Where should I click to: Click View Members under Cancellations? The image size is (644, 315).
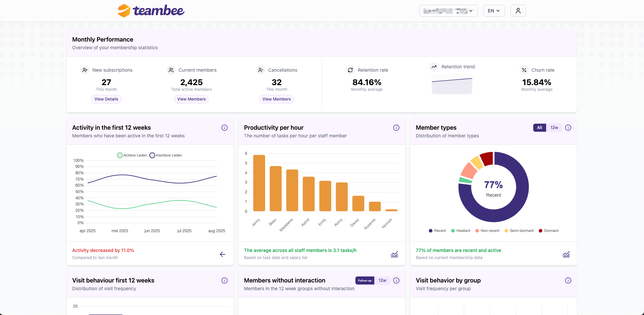tap(277, 99)
